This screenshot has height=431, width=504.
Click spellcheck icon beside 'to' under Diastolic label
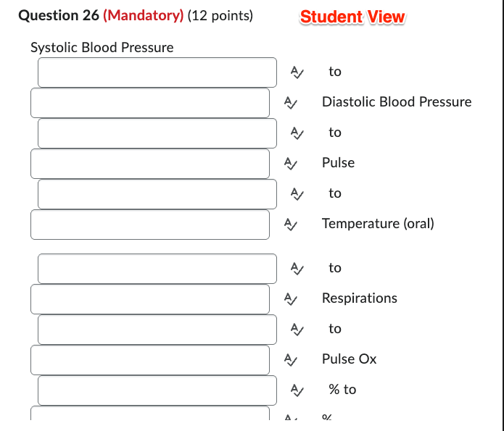coord(297,133)
